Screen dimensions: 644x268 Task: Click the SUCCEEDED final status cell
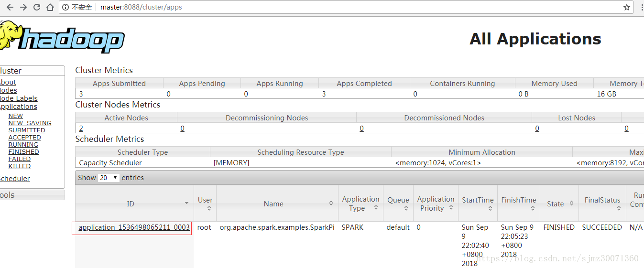[x=602, y=227]
